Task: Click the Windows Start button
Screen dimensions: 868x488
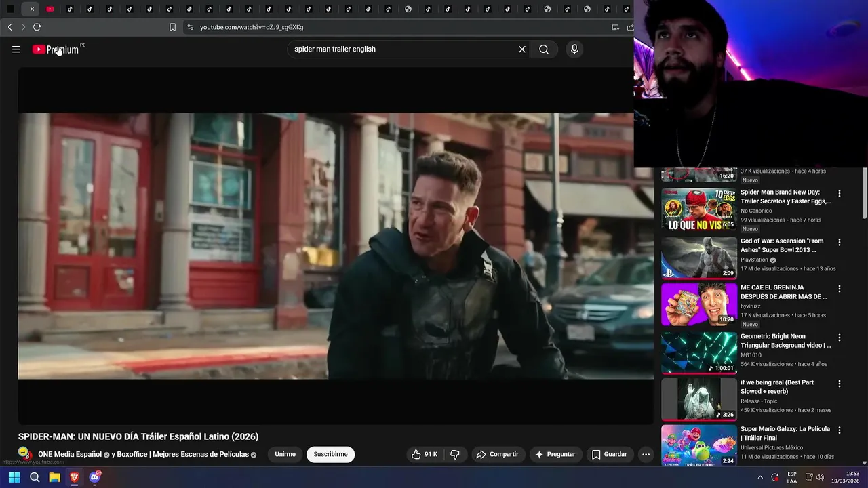Action: point(14,477)
